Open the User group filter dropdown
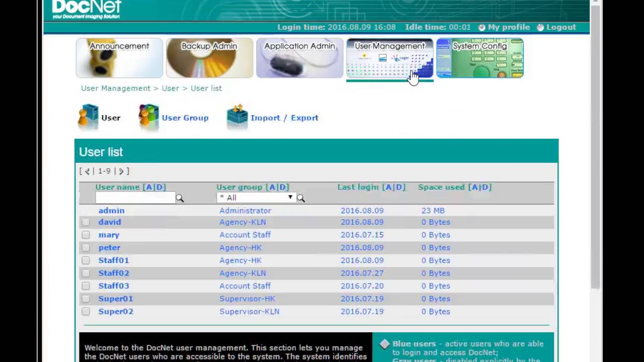 coord(256,198)
